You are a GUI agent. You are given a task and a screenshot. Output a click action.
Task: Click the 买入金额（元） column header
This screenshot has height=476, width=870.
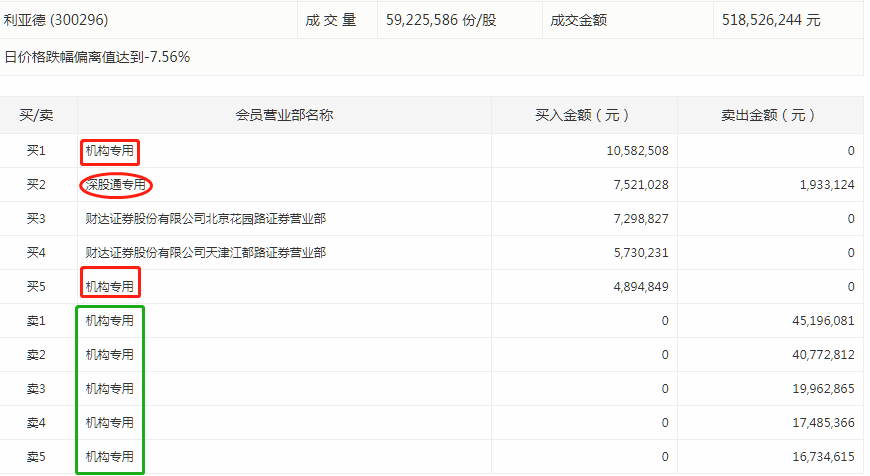583,115
